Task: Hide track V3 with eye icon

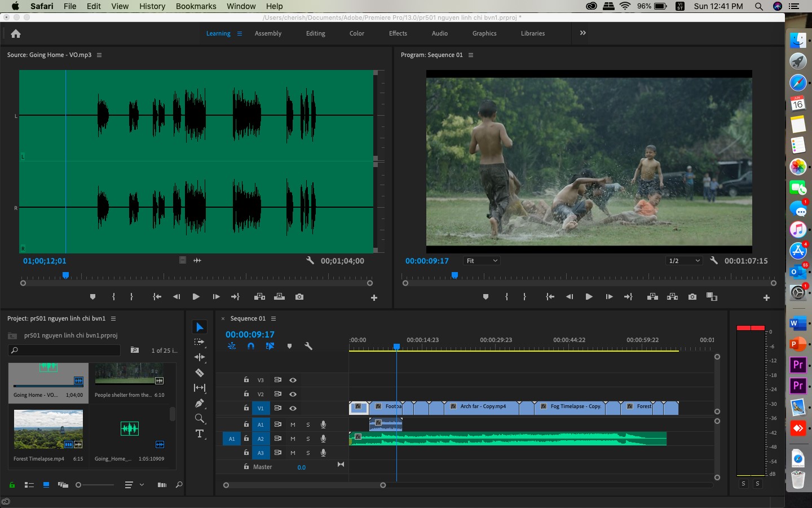Action: pos(293,380)
